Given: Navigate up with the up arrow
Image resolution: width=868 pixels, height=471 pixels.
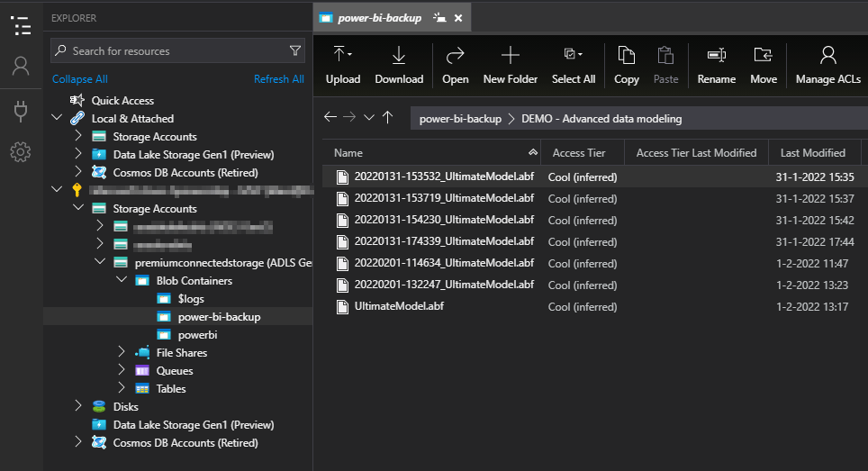Looking at the screenshot, I should point(387,118).
